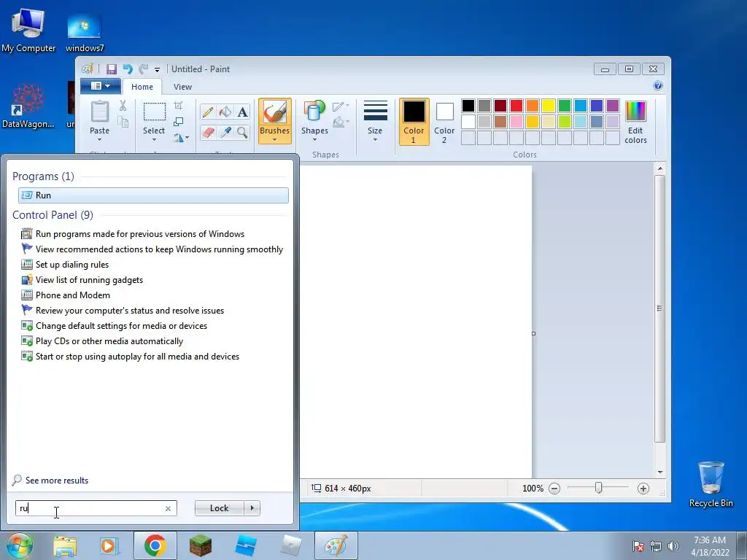Open the Size line thickness dropdown
747x560 pixels.
(x=375, y=122)
